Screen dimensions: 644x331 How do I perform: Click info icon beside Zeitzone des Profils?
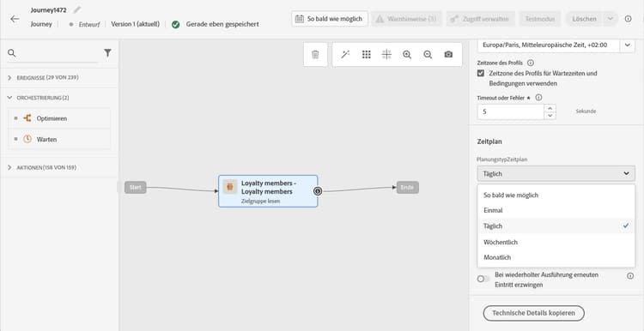tap(531, 63)
